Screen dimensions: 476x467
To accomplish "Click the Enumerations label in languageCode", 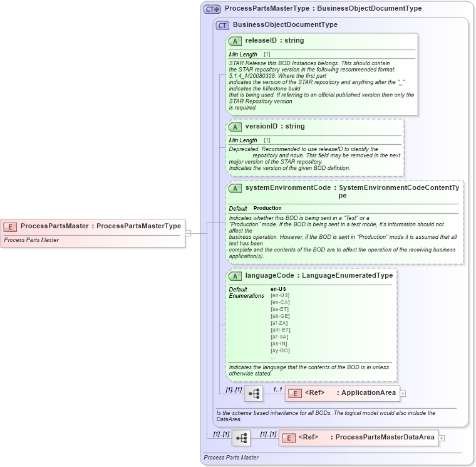I will point(247,296).
